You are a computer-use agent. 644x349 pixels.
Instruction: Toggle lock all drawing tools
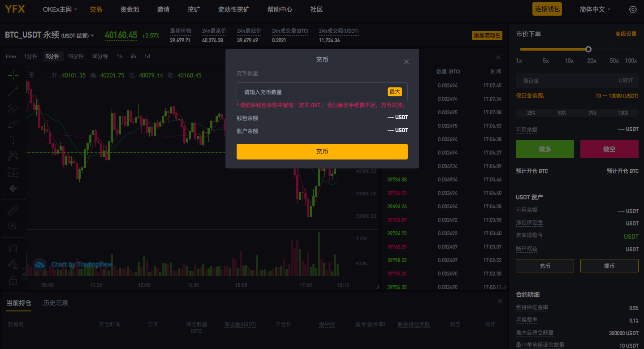click(13, 280)
